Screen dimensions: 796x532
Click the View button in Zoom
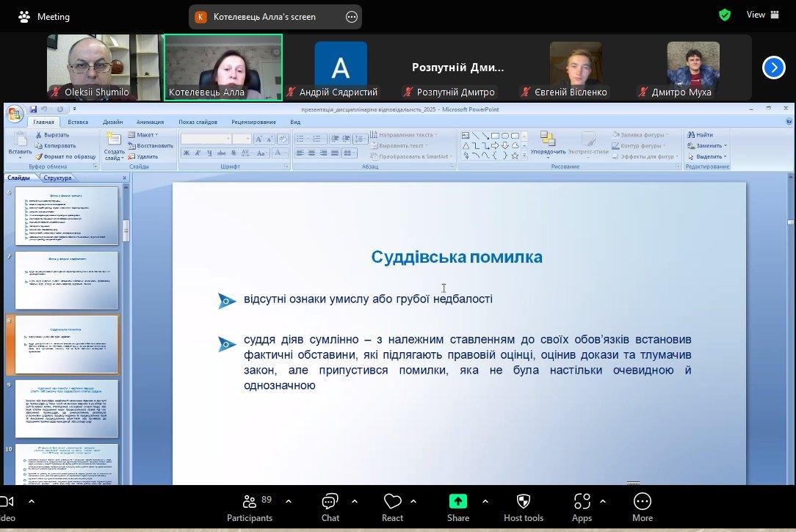pyautogui.click(x=762, y=15)
